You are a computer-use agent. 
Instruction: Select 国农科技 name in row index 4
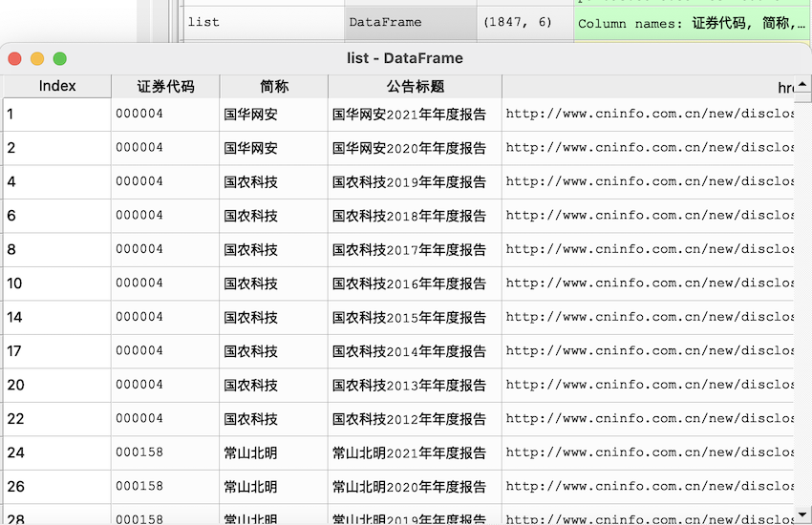[274, 182]
